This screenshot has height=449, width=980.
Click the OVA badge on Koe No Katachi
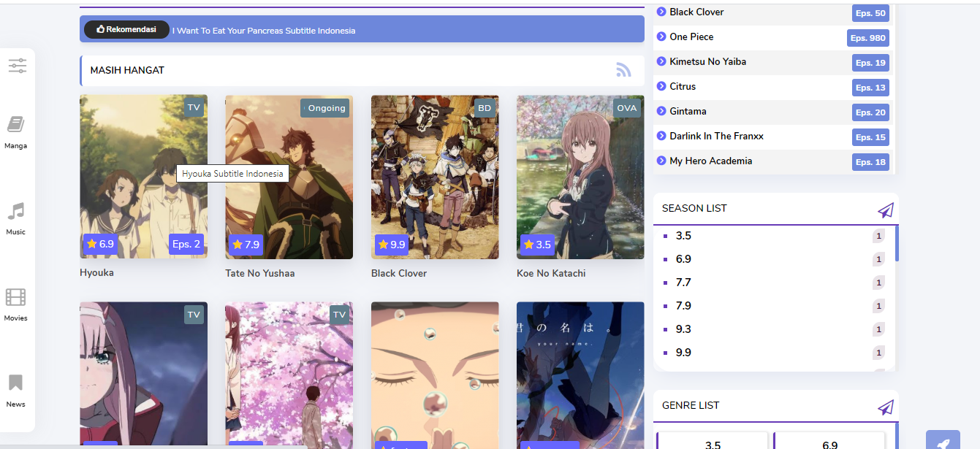click(x=627, y=108)
